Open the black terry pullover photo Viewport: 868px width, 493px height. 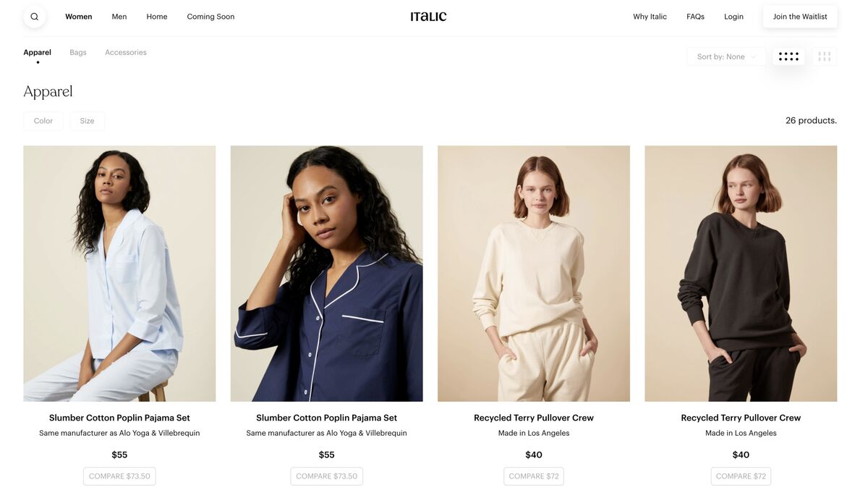coord(741,274)
